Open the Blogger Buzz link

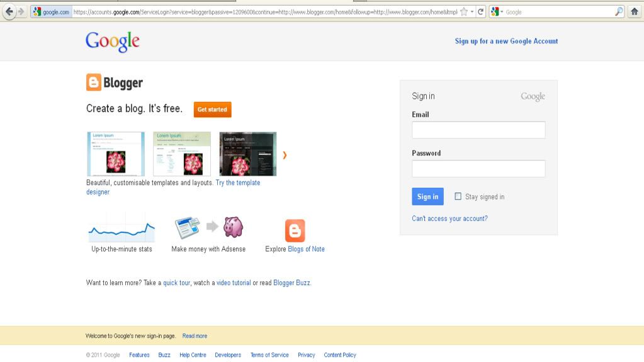click(x=291, y=283)
